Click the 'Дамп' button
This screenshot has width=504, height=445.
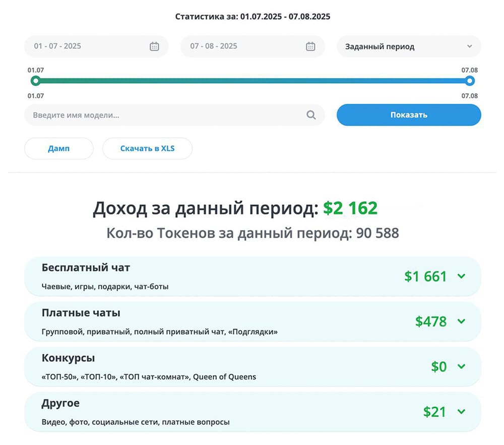[x=59, y=149]
